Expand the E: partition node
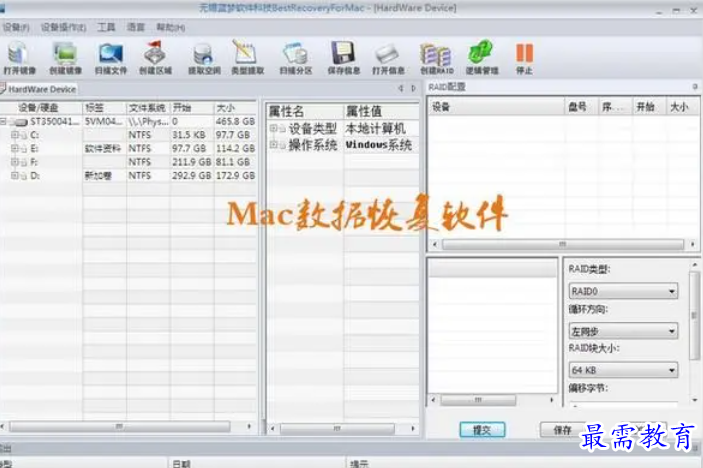The width and height of the screenshot is (703, 468). click(x=14, y=148)
